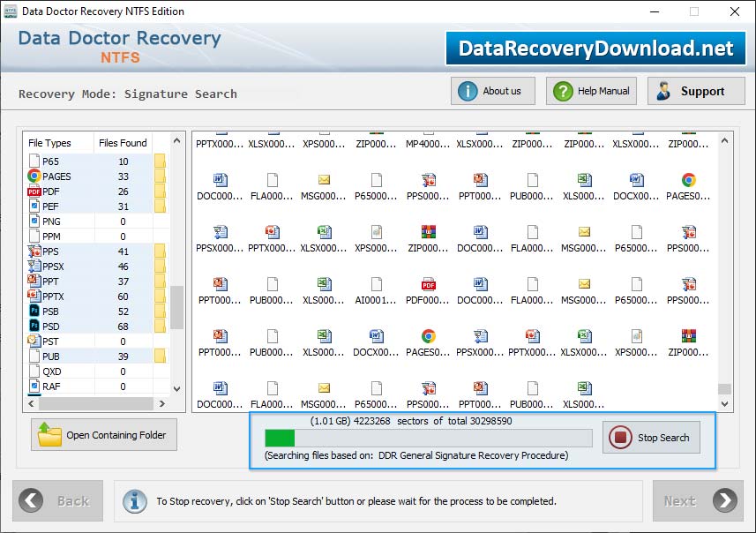Viewport: 756px width, 533px height.
Task: Click the PSB Photoshop file type icon
Action: [x=34, y=312]
